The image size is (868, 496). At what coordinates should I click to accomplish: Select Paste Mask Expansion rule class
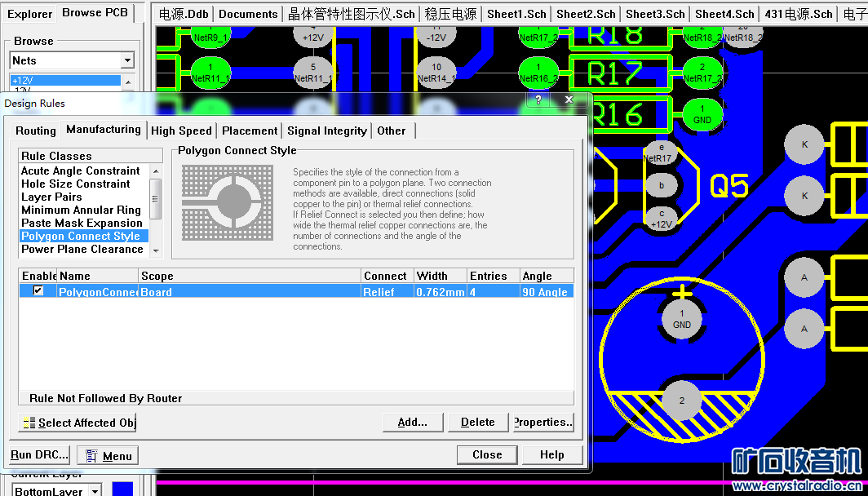(82, 223)
